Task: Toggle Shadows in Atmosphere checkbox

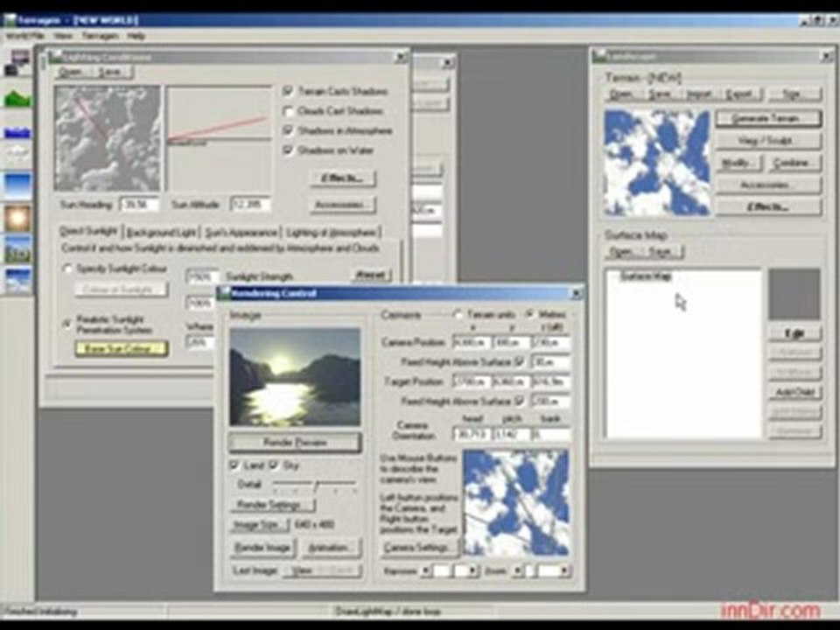Action: 288,130
